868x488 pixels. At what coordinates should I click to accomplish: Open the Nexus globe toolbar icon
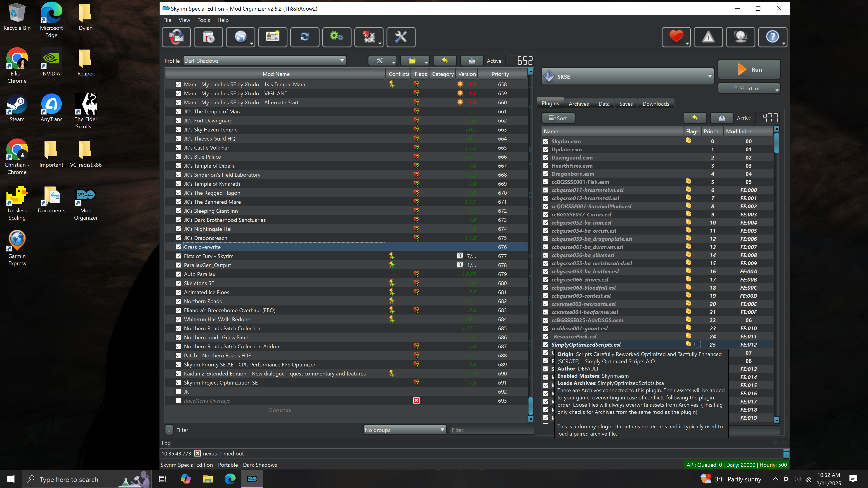241,37
